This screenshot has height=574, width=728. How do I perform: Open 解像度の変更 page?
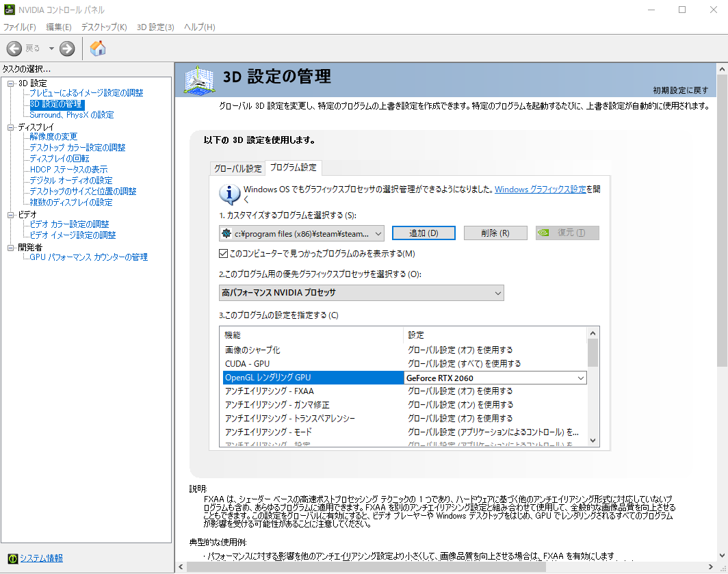[x=53, y=137]
